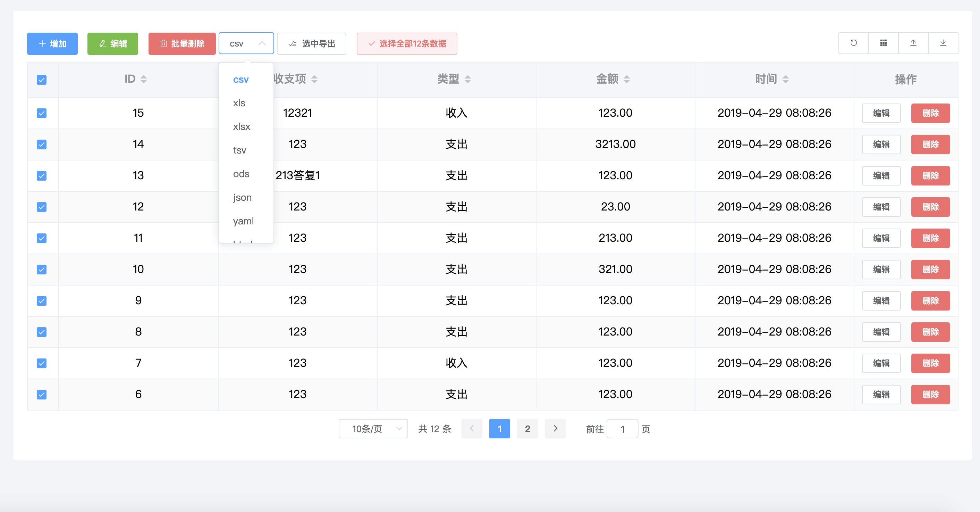Viewport: 980px width, 512px height.
Task: Click 选择全部12条数据 button
Action: pos(407,44)
